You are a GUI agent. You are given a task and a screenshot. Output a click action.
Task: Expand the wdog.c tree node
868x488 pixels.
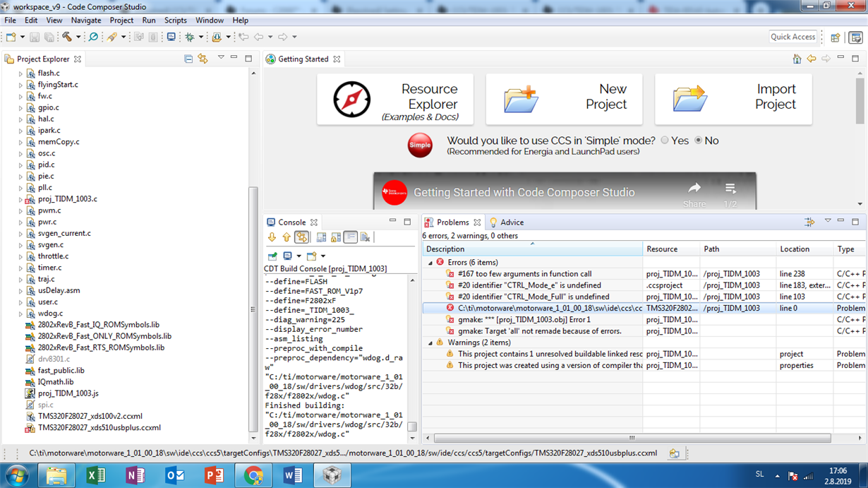click(x=20, y=314)
